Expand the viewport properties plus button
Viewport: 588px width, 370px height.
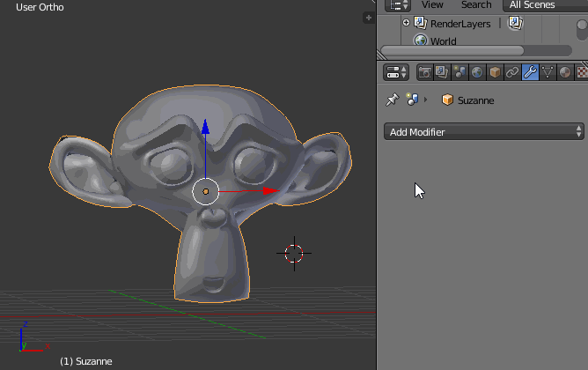[x=369, y=18]
